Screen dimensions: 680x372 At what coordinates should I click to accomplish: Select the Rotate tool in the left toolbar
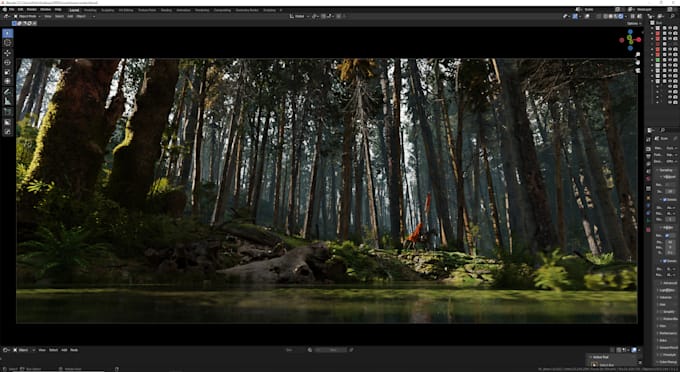click(7, 62)
